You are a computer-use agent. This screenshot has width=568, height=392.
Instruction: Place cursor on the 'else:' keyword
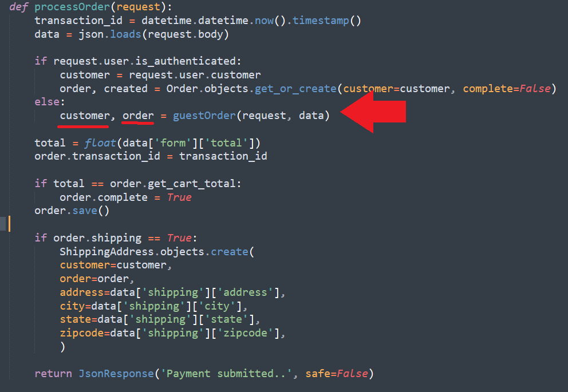click(50, 102)
